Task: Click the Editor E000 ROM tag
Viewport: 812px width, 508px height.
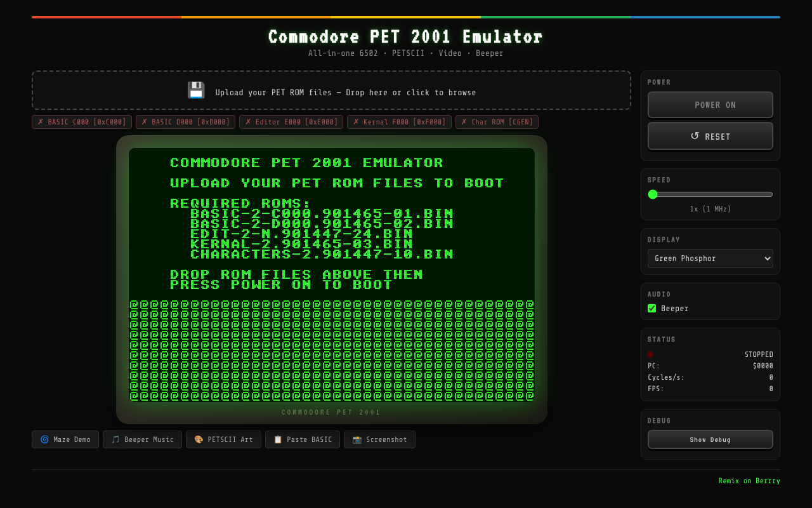Action: pyautogui.click(x=291, y=122)
